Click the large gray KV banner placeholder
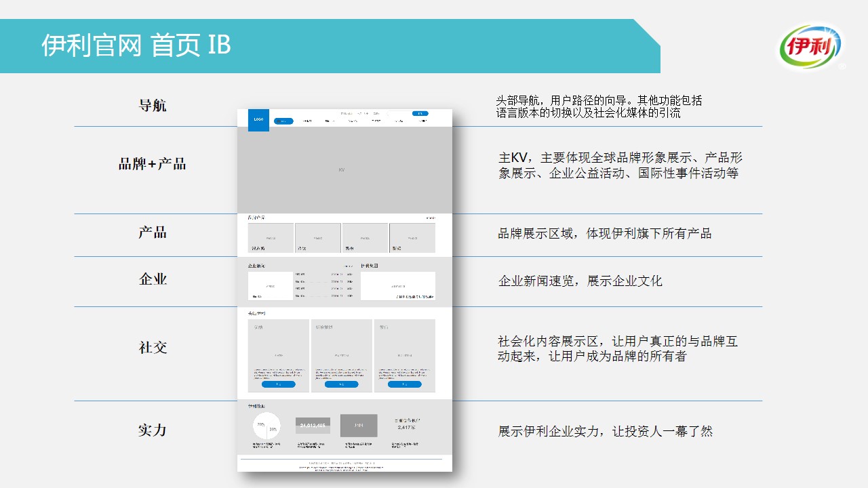The image size is (868, 488). pos(344,169)
